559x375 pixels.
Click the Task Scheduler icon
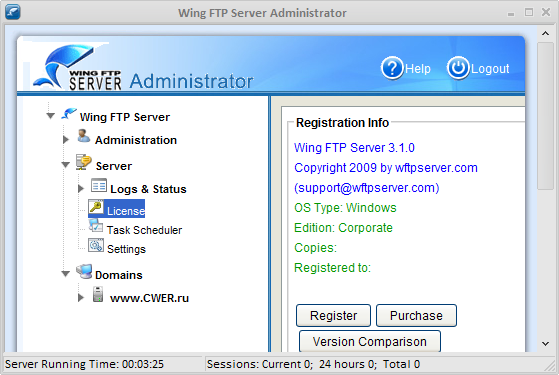tap(96, 225)
